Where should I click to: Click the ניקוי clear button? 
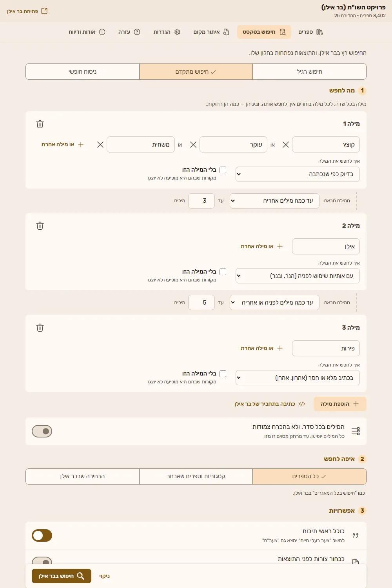pyautogui.click(x=104, y=576)
